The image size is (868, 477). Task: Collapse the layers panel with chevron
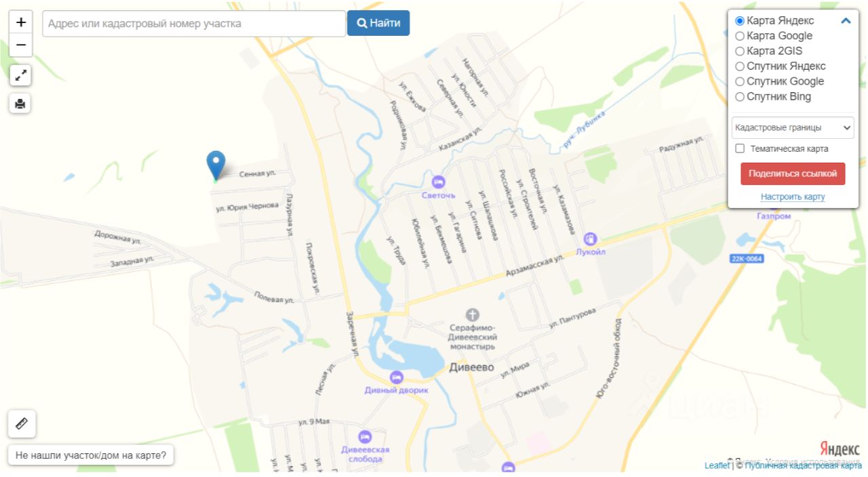(x=846, y=21)
